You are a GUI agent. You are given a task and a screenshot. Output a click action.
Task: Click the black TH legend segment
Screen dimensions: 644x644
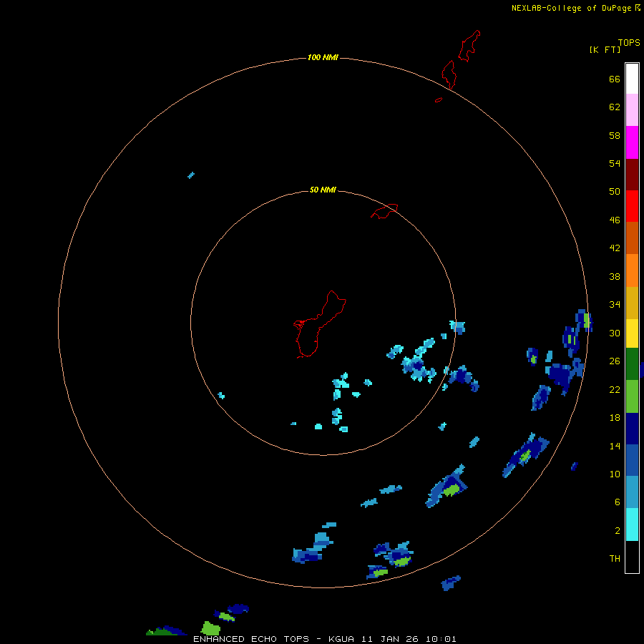tap(632, 557)
